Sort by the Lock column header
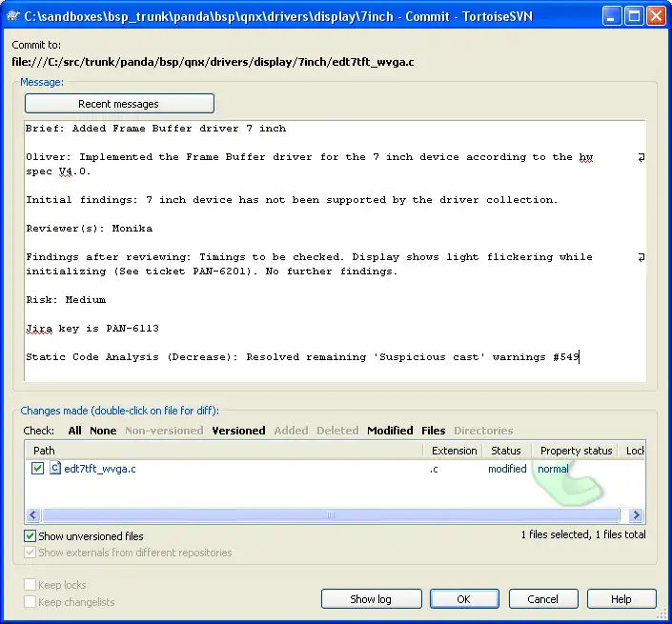This screenshot has width=672, height=624. (633, 451)
